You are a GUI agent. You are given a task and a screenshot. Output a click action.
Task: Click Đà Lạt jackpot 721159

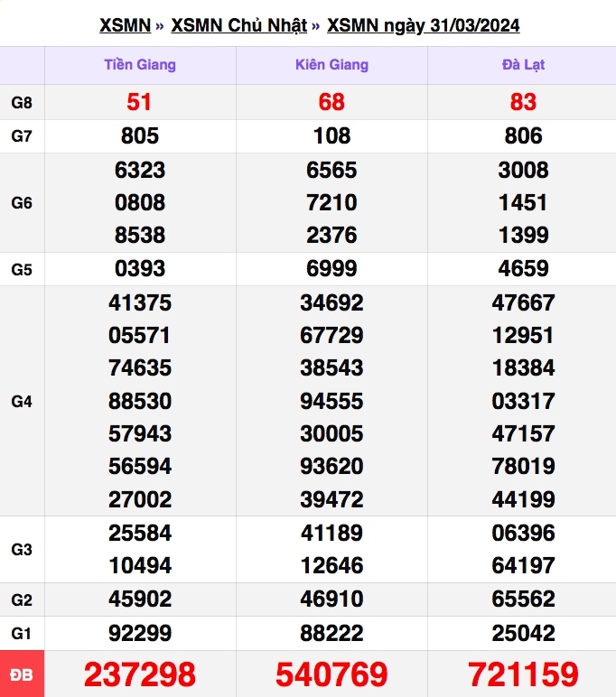click(x=523, y=674)
